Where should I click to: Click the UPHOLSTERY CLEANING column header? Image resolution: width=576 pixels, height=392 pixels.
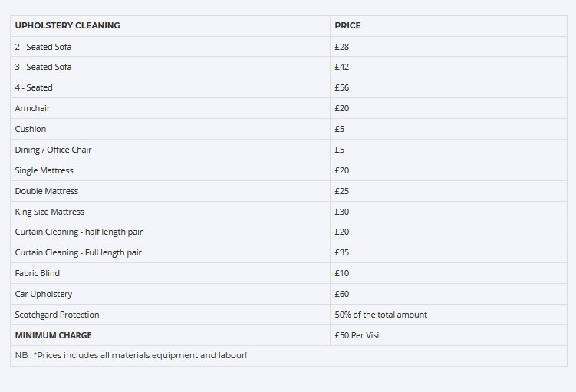[67, 26]
